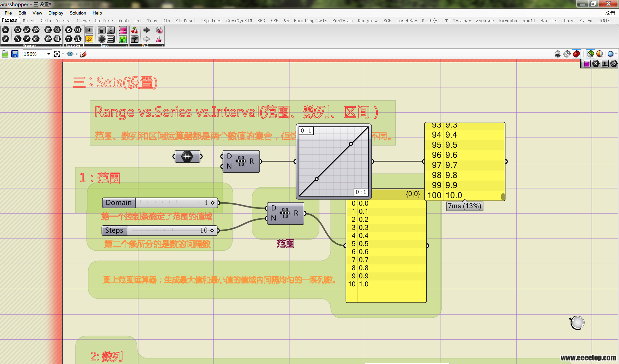Toggle red shaded preview mode

tap(576, 54)
